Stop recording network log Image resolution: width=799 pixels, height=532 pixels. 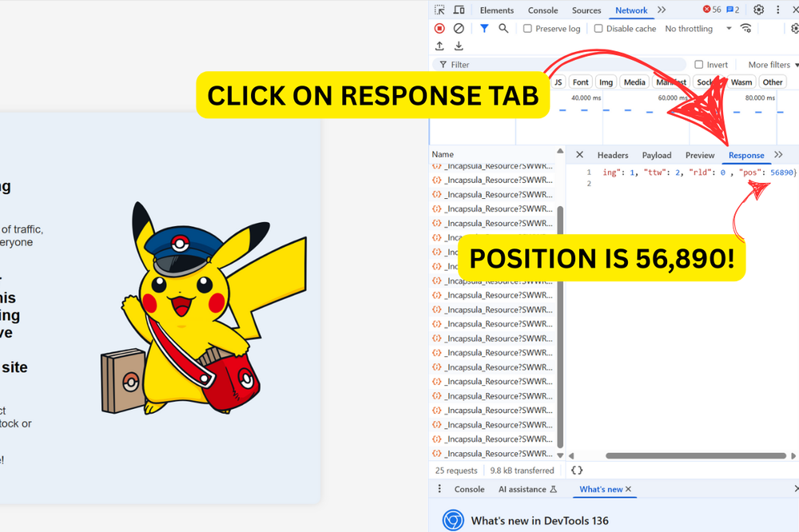439,29
